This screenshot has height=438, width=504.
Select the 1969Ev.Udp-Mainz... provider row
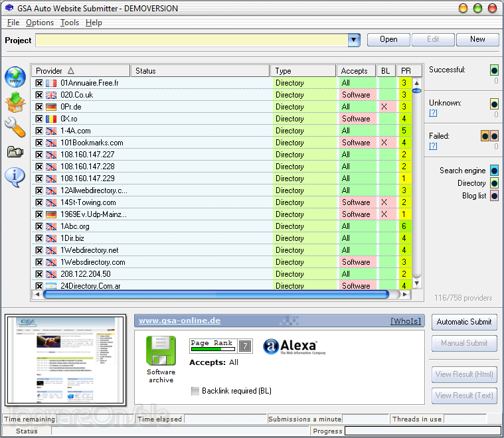click(x=222, y=214)
